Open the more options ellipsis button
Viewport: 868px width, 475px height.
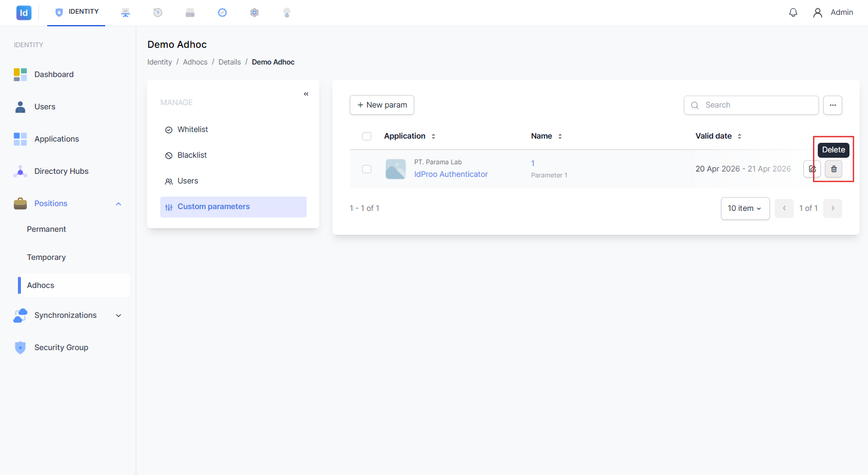pyautogui.click(x=833, y=105)
